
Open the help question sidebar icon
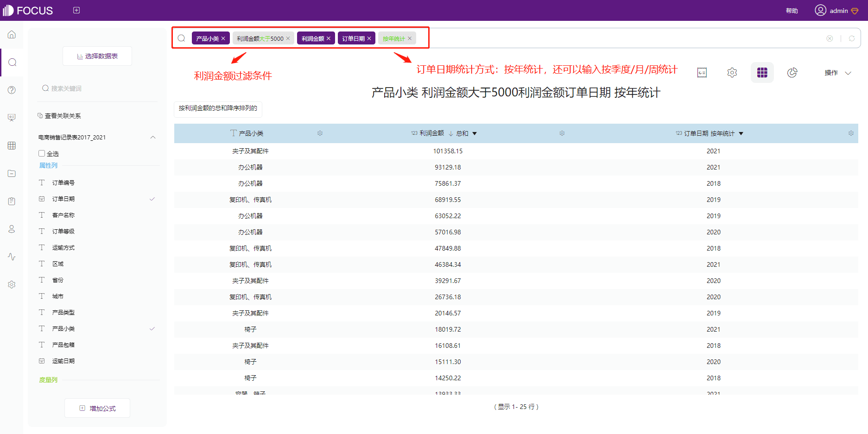[12, 90]
